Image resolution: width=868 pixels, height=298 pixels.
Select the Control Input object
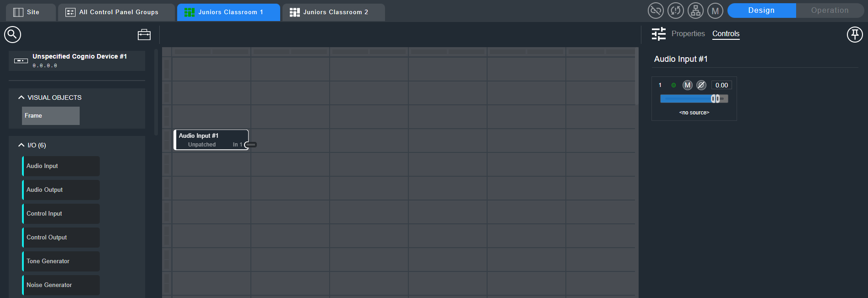(x=61, y=214)
